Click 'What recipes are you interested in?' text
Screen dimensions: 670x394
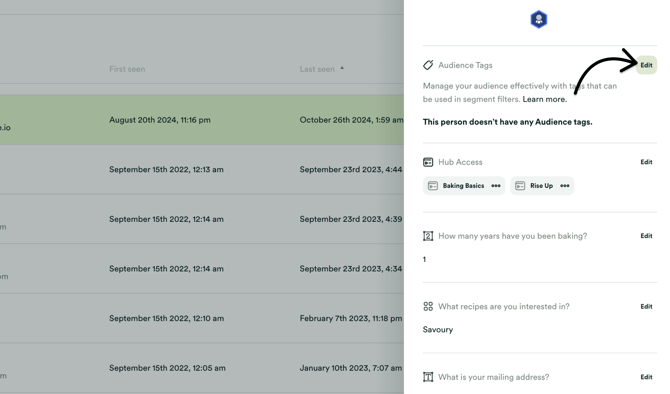pos(504,306)
